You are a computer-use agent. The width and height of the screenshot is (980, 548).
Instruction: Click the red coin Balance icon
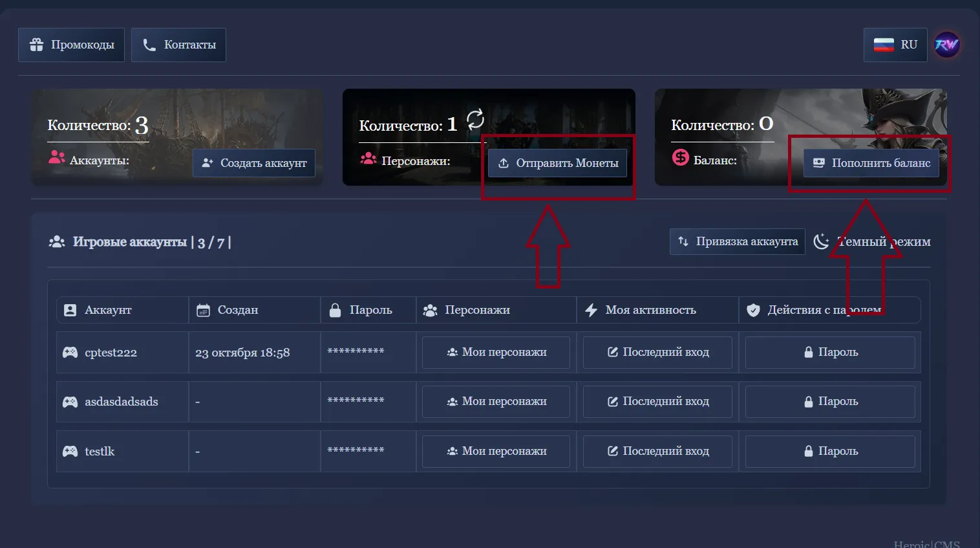tap(680, 157)
